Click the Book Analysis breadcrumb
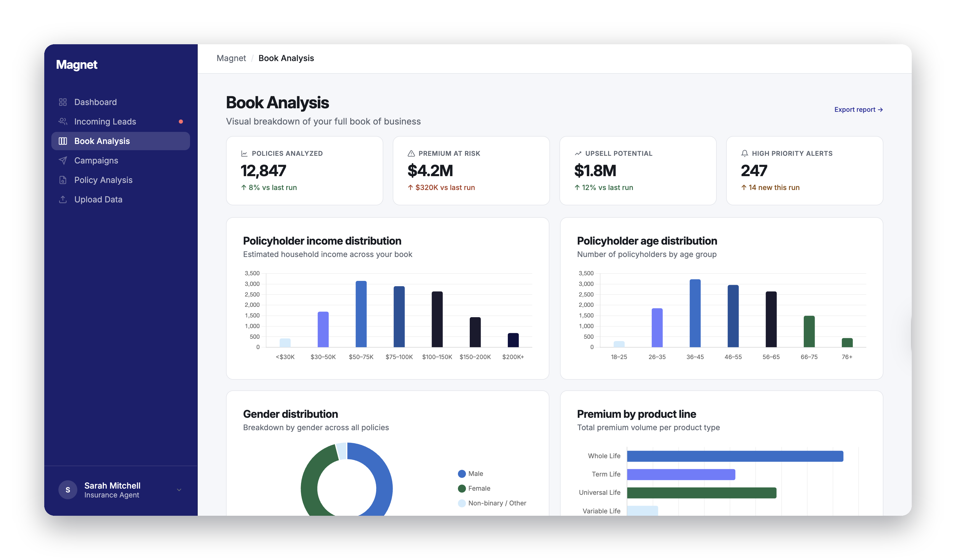 pos(287,58)
